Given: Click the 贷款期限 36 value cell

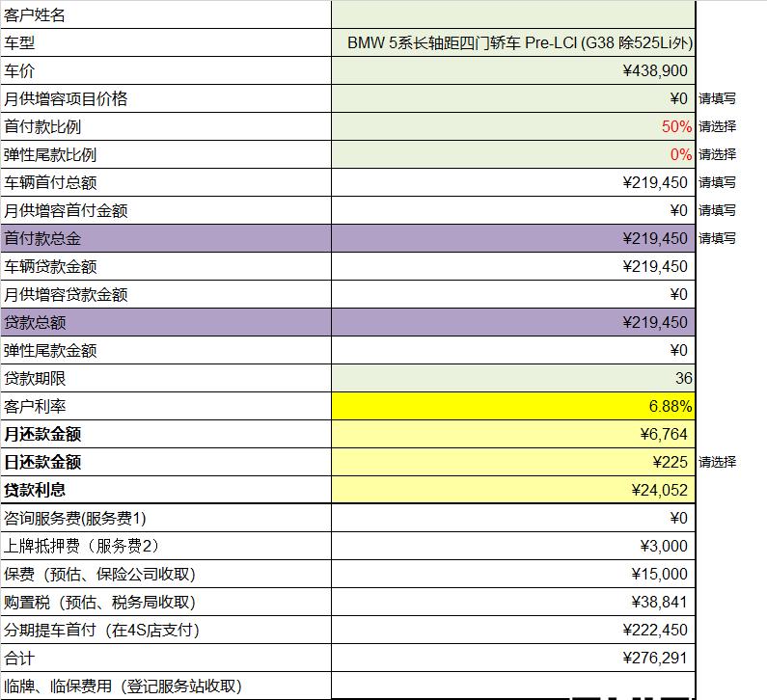Looking at the screenshot, I should 513,378.
